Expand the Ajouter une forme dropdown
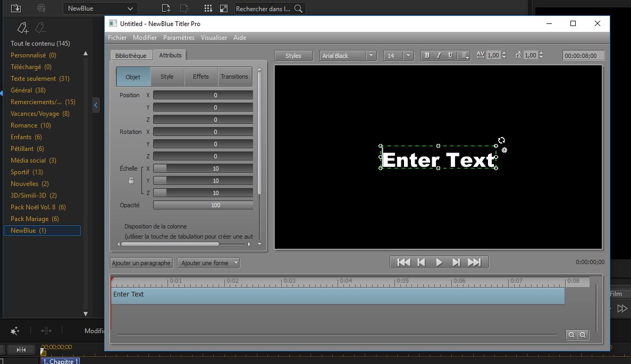This screenshot has height=364, width=631. tap(236, 263)
